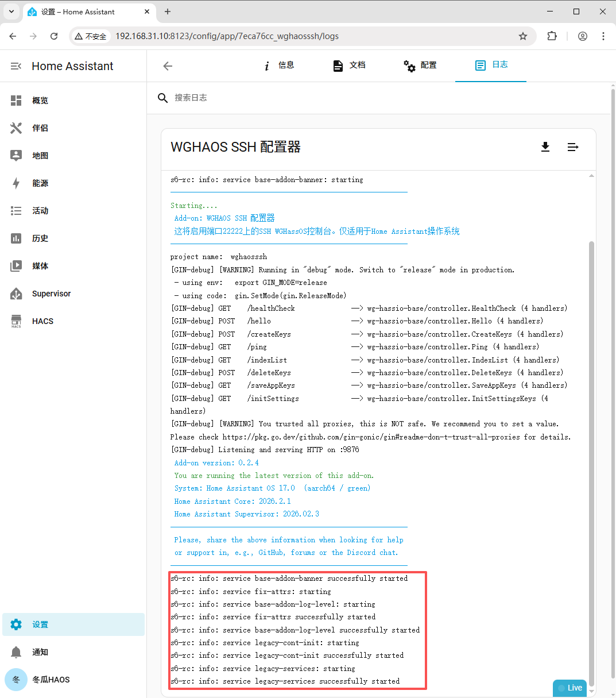Open the 设置 gear icon in sidebar

pos(16,624)
